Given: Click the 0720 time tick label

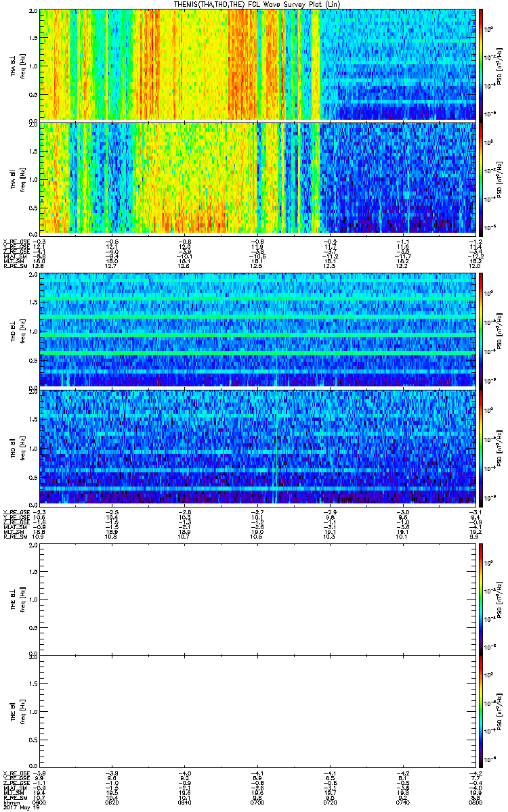Looking at the screenshot, I should [330, 802].
